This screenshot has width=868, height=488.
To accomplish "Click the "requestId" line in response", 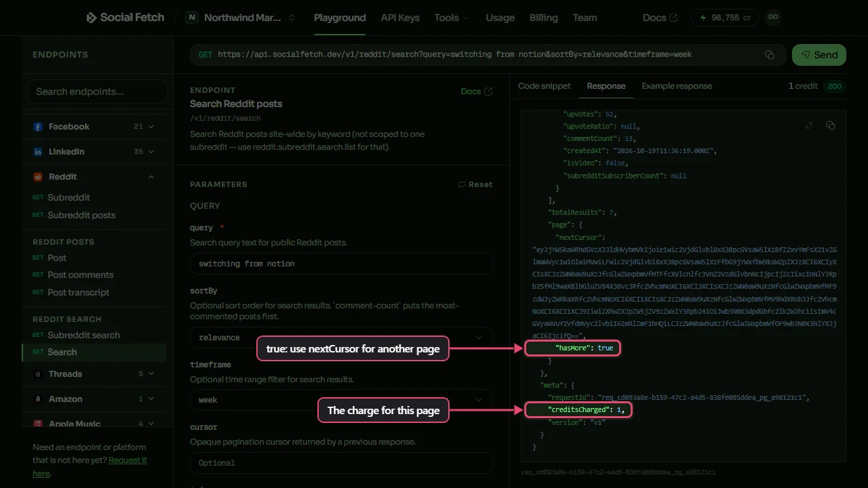I will [x=679, y=398].
